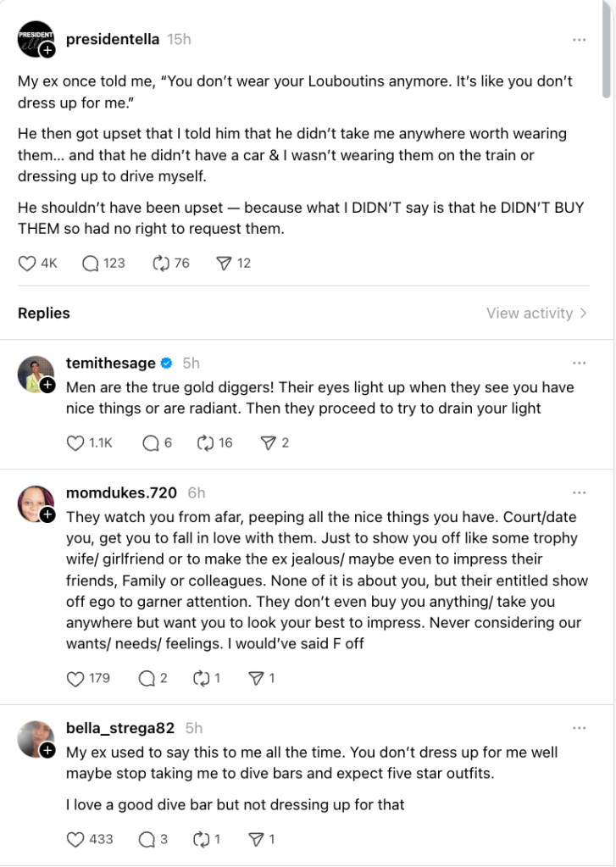Like bella_strega82's reply
This screenshot has width=616, height=867.
(75, 839)
